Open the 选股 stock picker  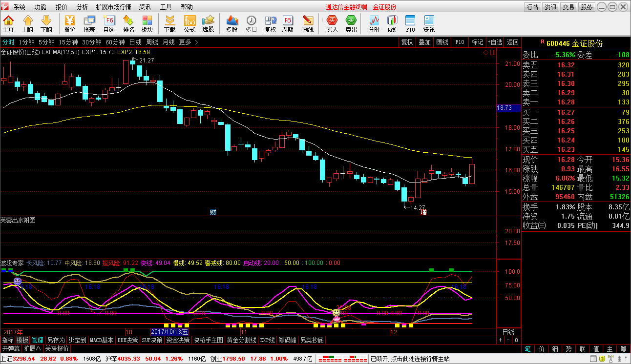click(x=208, y=23)
